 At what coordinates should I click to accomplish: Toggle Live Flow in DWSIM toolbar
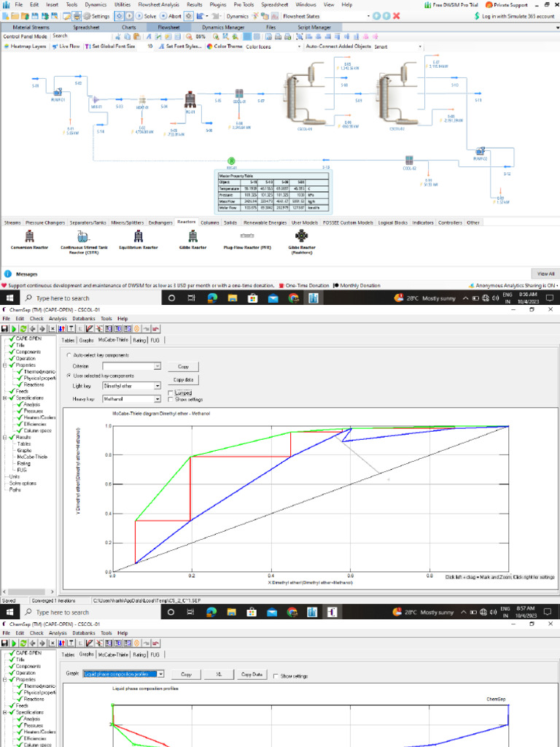[x=66, y=47]
